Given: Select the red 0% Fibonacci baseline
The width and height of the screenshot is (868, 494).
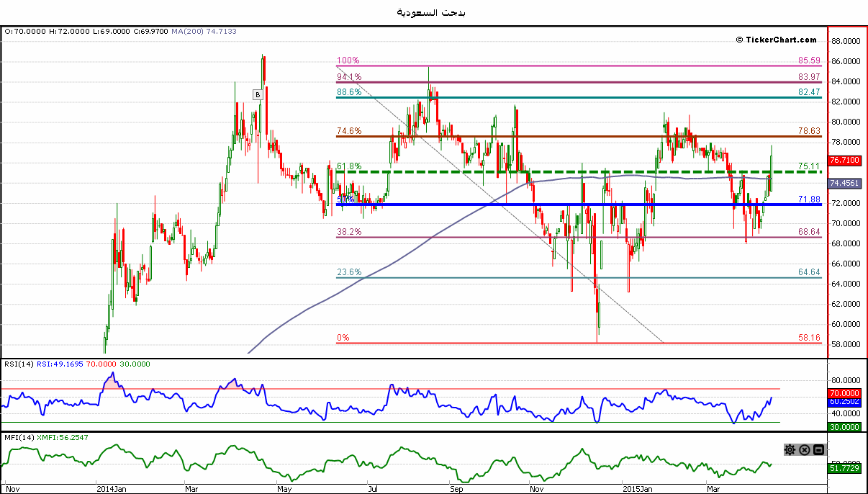Looking at the screenshot, I should (579, 343).
